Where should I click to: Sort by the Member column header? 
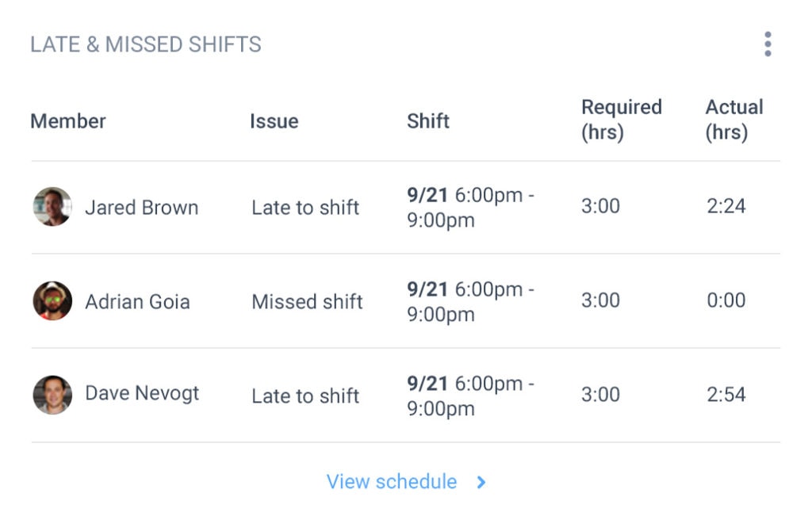[x=68, y=120]
